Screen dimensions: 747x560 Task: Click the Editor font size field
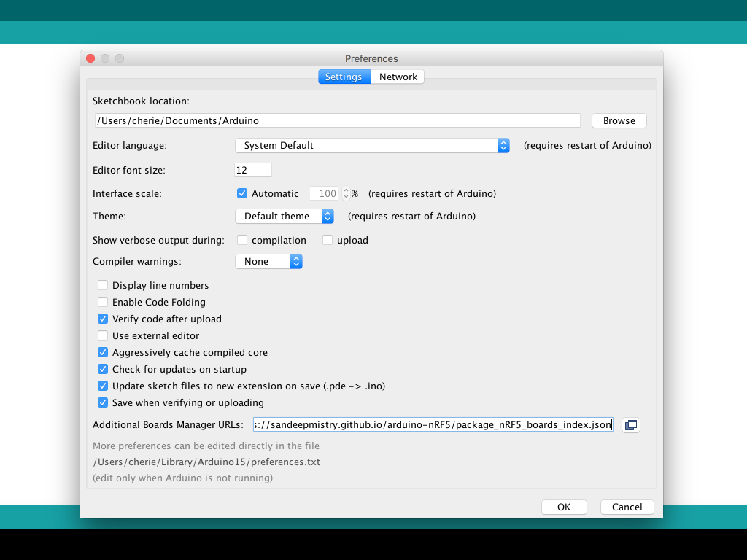pyautogui.click(x=253, y=170)
